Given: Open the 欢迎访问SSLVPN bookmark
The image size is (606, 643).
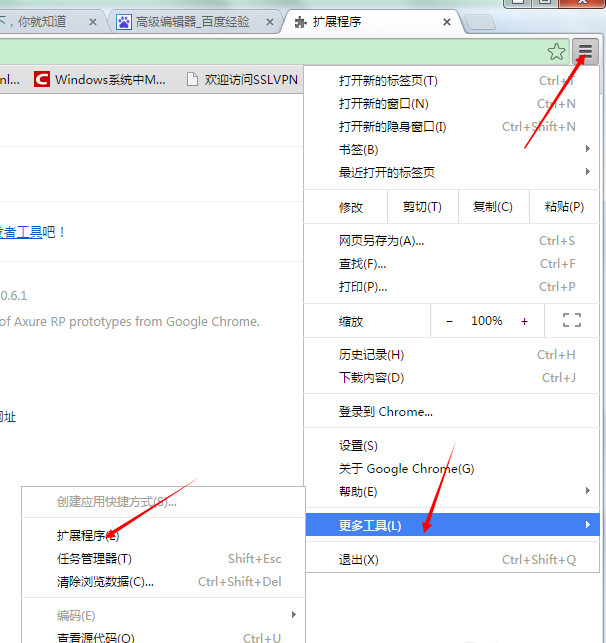Looking at the screenshot, I should [242, 79].
